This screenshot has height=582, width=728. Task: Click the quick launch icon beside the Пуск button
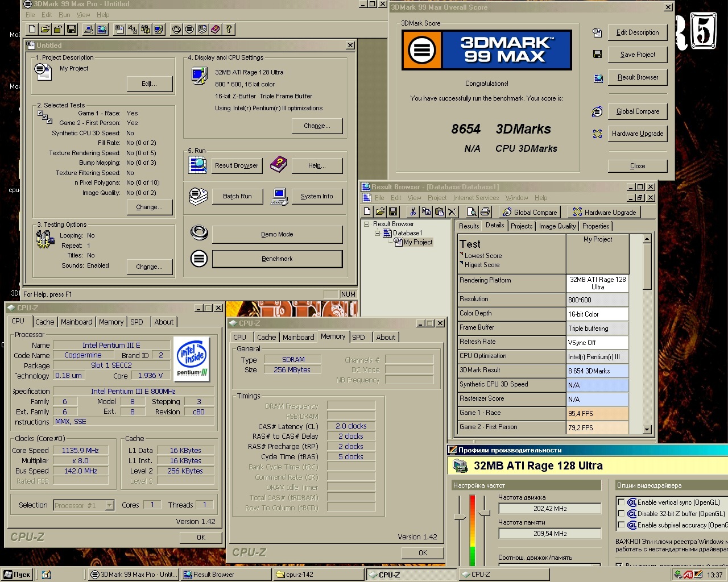[x=47, y=575]
